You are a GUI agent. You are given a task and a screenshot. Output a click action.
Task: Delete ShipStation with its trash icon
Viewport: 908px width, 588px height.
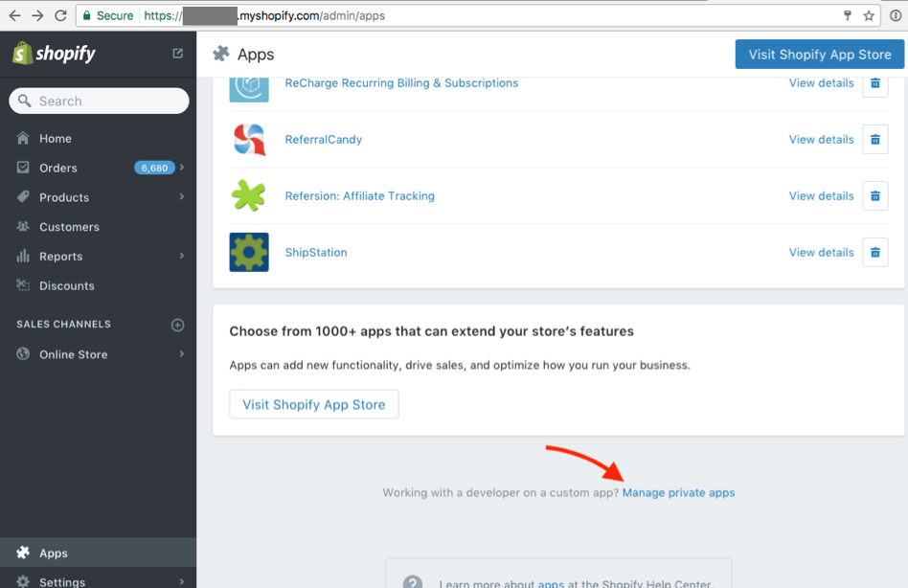tap(875, 252)
